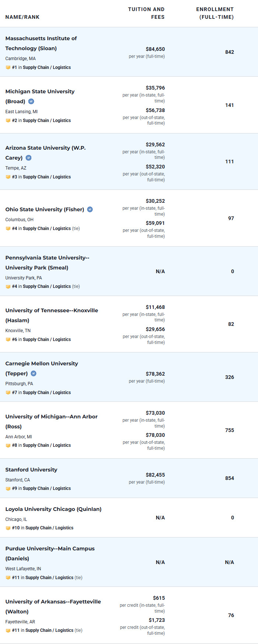
Task: Open Loyola University Chicago (Quinlan) link
Action: pyautogui.click(x=53, y=509)
